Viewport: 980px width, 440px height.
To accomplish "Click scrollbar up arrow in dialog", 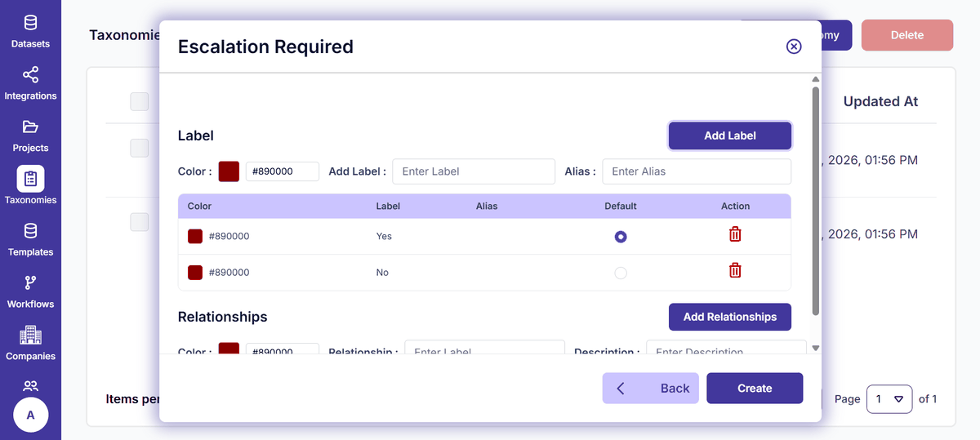I will point(815,79).
